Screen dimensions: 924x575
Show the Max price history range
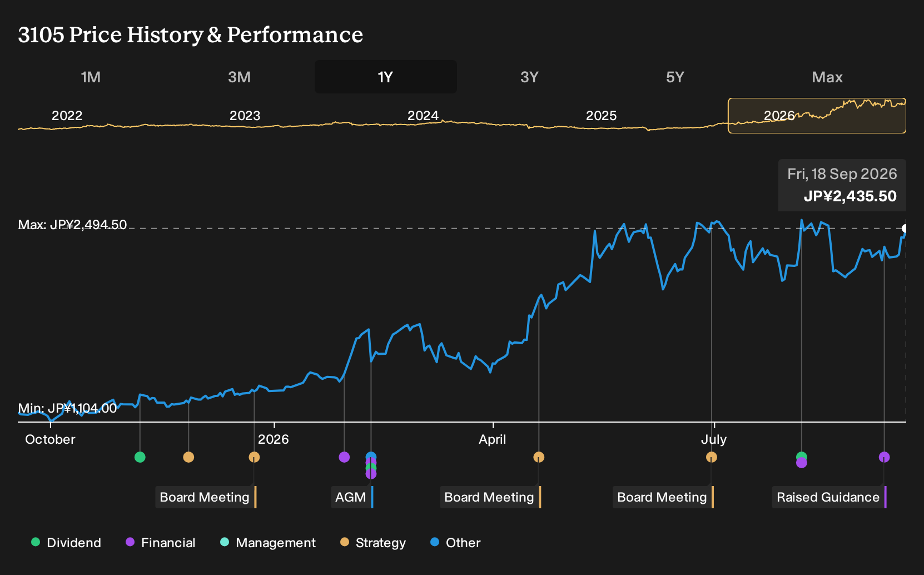827,77
